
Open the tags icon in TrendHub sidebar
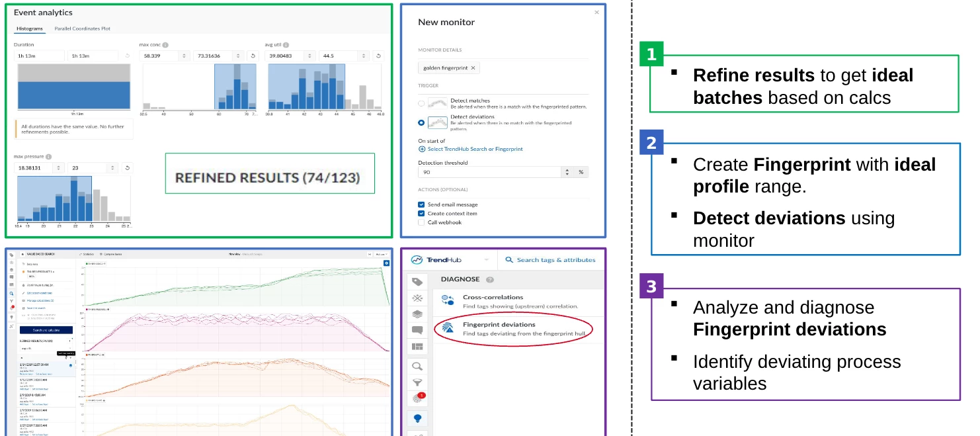click(x=417, y=282)
